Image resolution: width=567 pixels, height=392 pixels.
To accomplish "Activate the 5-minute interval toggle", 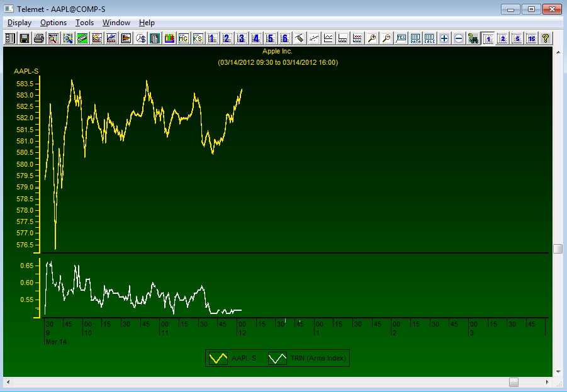I will click(x=516, y=38).
